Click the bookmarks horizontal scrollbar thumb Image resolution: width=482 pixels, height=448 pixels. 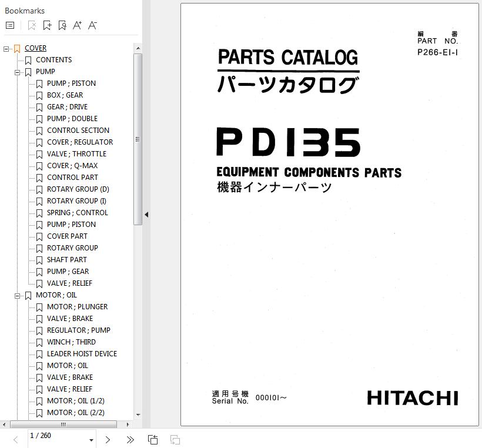63,424
